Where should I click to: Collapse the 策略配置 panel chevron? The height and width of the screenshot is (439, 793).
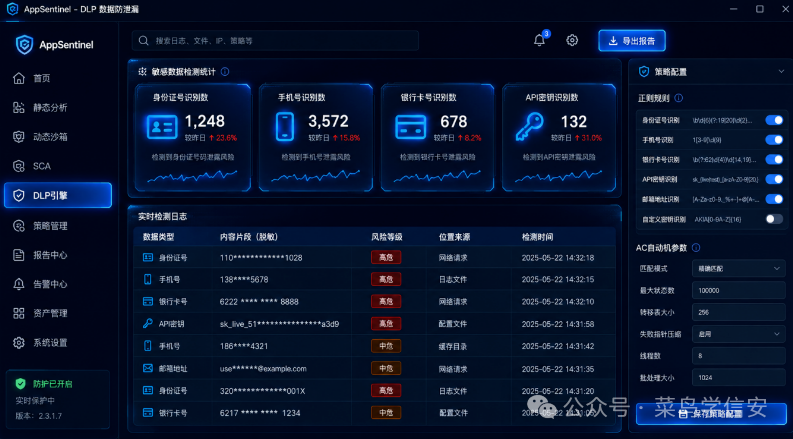point(781,72)
